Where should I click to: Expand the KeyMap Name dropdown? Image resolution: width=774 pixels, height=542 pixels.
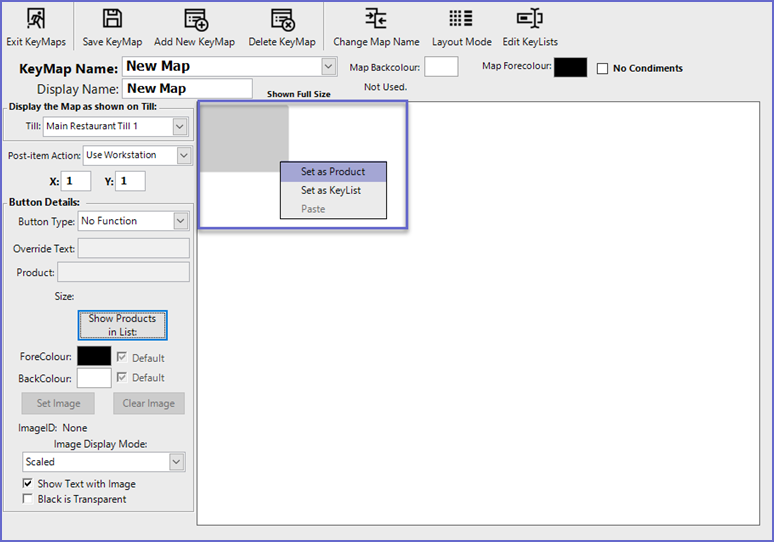[x=329, y=67]
